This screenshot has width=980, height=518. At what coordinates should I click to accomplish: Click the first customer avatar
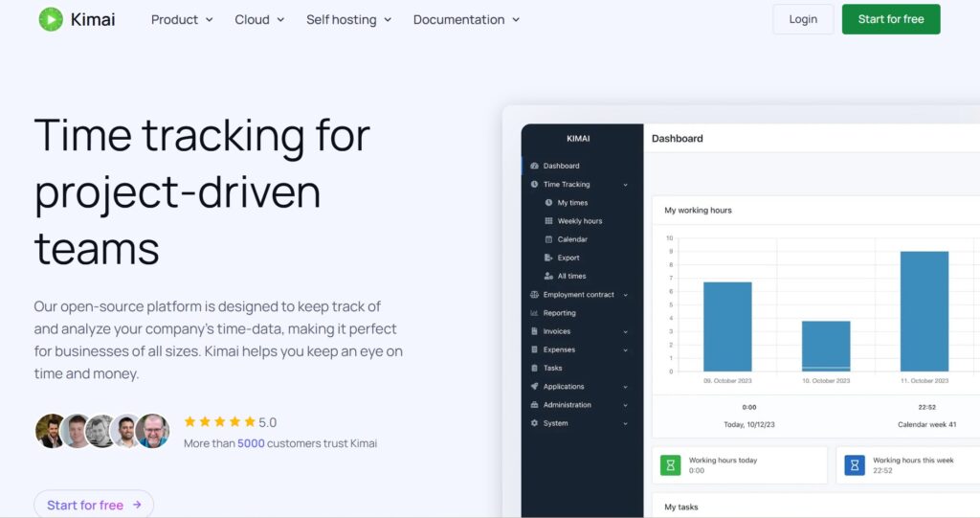(x=52, y=431)
